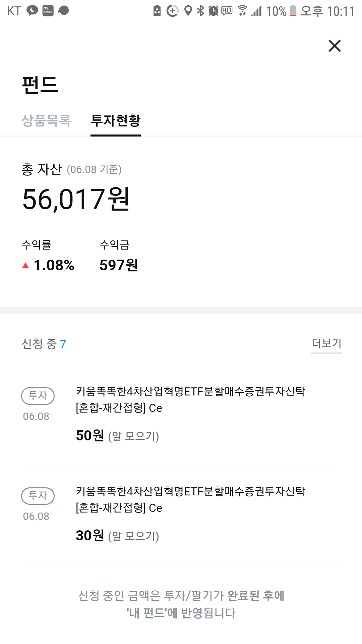
Task: Tap the m.Stock notification icon
Action: [x=48, y=11]
